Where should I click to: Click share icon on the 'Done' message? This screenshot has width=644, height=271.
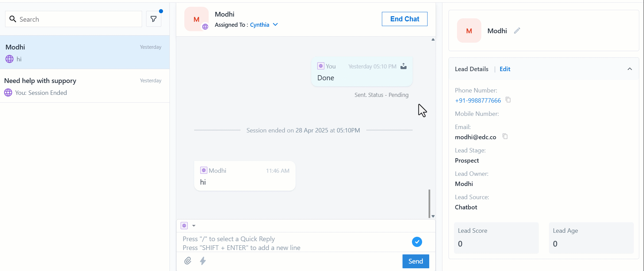click(x=404, y=66)
